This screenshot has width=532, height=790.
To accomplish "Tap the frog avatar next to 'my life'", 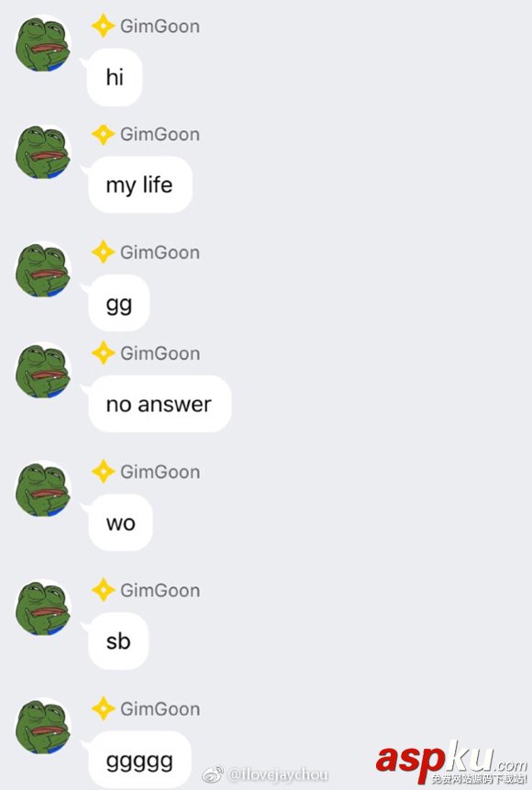I will click(x=43, y=152).
